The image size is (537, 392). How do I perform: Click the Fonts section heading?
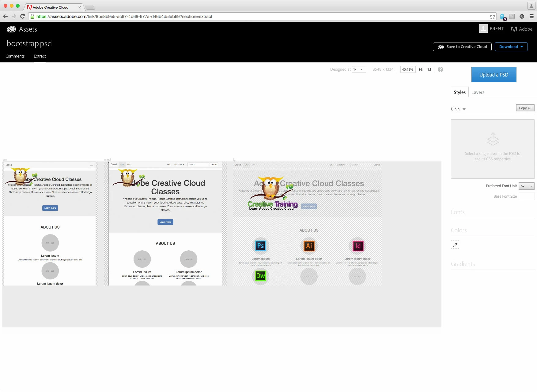tap(458, 212)
